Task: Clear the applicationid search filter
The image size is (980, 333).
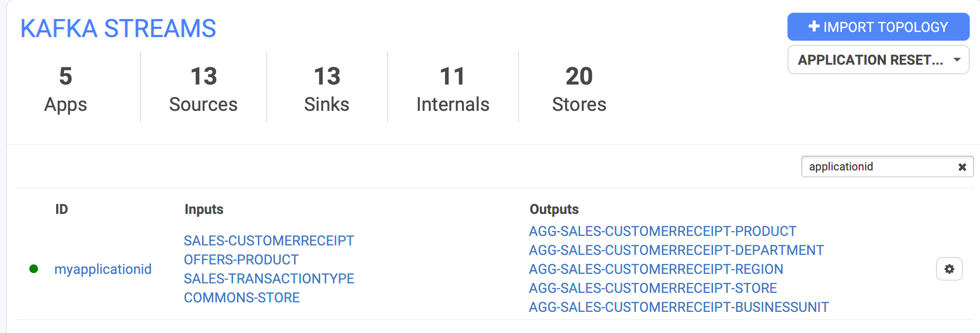Action: (x=962, y=167)
